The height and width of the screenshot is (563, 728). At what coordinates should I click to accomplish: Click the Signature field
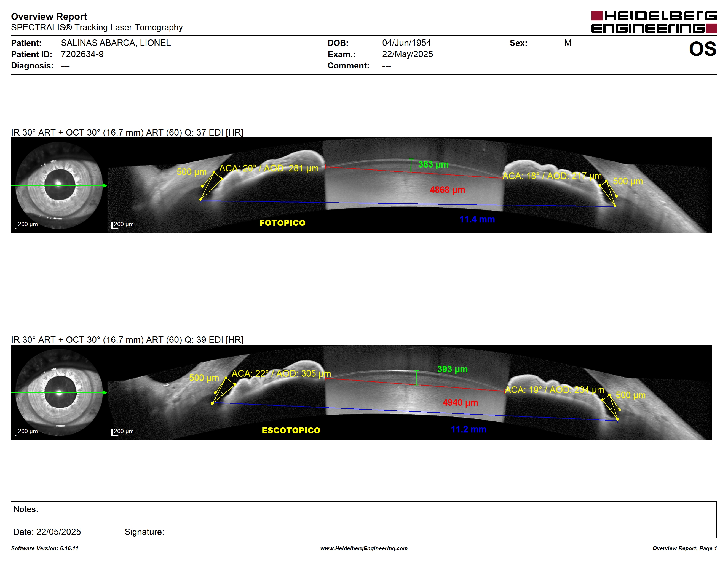(x=144, y=532)
